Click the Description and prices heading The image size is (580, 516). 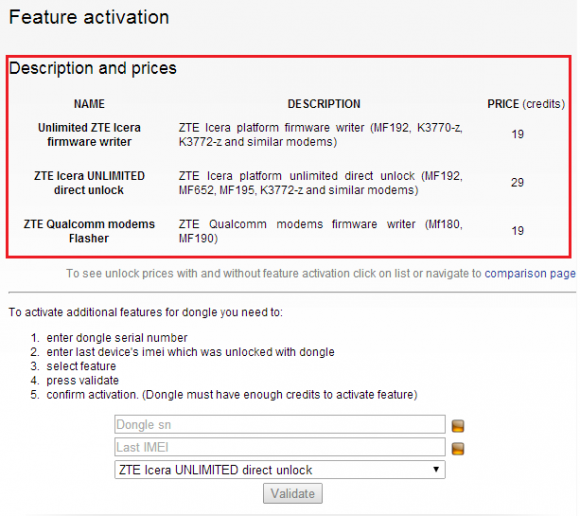click(x=93, y=68)
